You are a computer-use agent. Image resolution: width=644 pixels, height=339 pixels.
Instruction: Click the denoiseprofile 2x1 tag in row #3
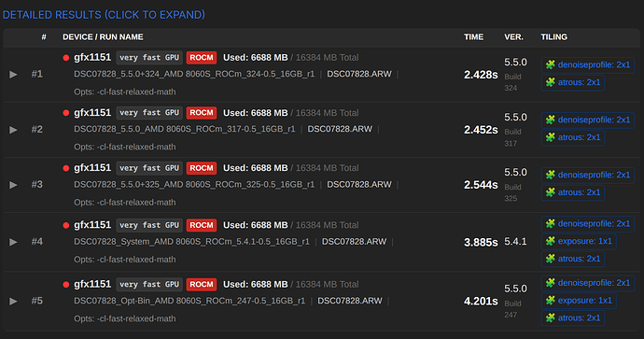[x=588, y=175]
